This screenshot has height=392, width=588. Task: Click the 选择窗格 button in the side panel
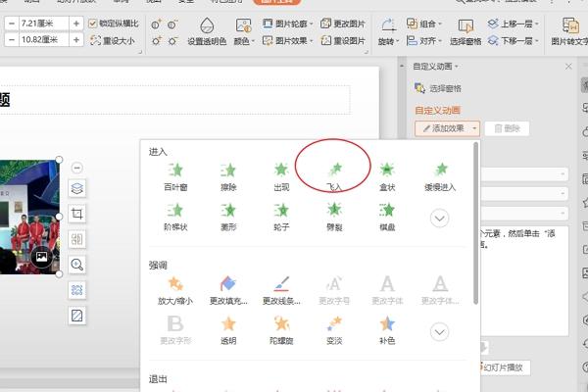pos(446,87)
